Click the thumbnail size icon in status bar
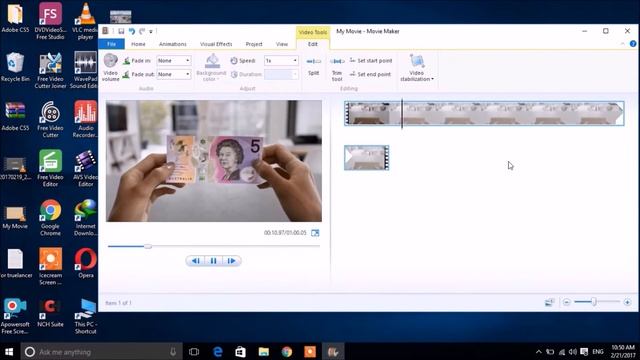The width and height of the screenshot is (640, 360). pyautogui.click(x=549, y=302)
